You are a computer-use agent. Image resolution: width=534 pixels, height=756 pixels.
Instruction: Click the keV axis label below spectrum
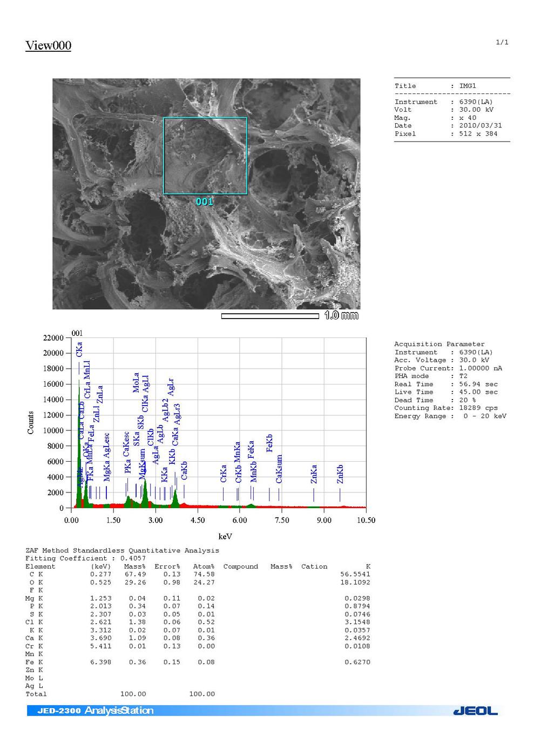tap(225, 536)
